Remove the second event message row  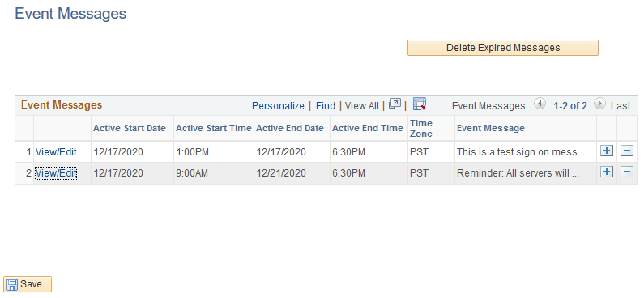(627, 172)
